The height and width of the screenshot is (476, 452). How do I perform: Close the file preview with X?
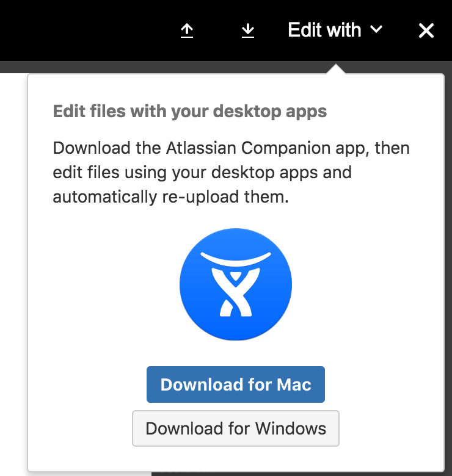pyautogui.click(x=426, y=31)
